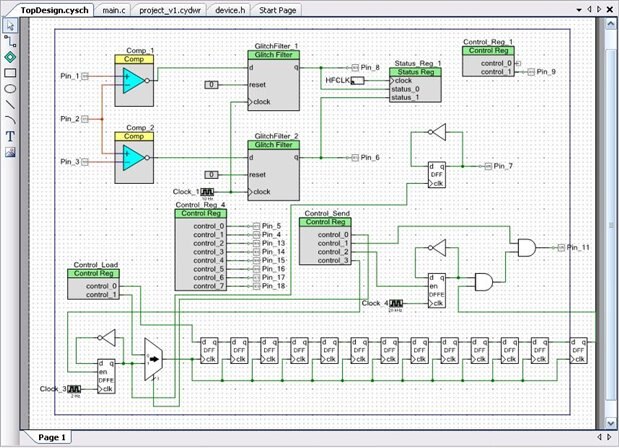
Task: Select the GlitchFilter_2 component
Action: 274,171
